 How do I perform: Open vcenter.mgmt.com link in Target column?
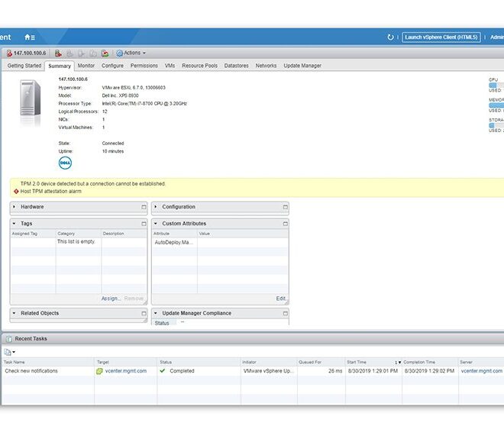pos(125,371)
